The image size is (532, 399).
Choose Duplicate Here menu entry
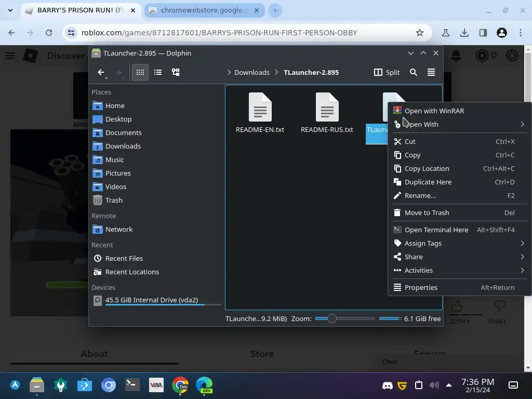tap(459, 182)
